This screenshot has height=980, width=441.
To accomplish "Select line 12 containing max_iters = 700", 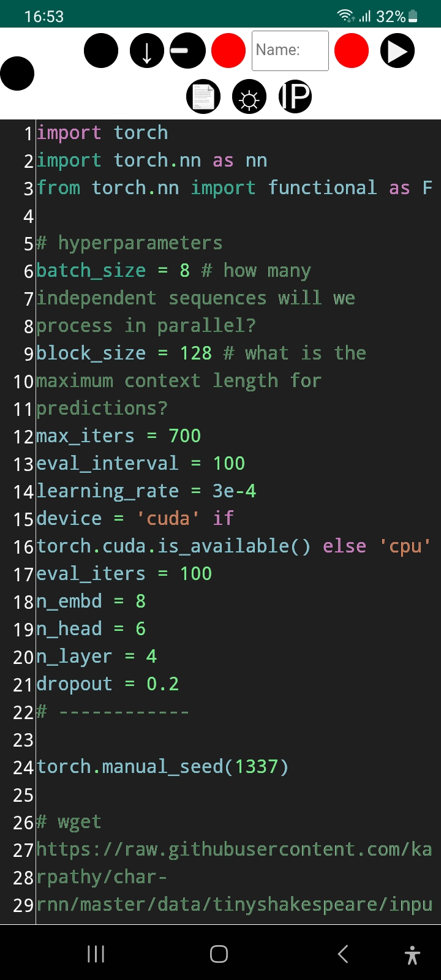I will coord(118,435).
